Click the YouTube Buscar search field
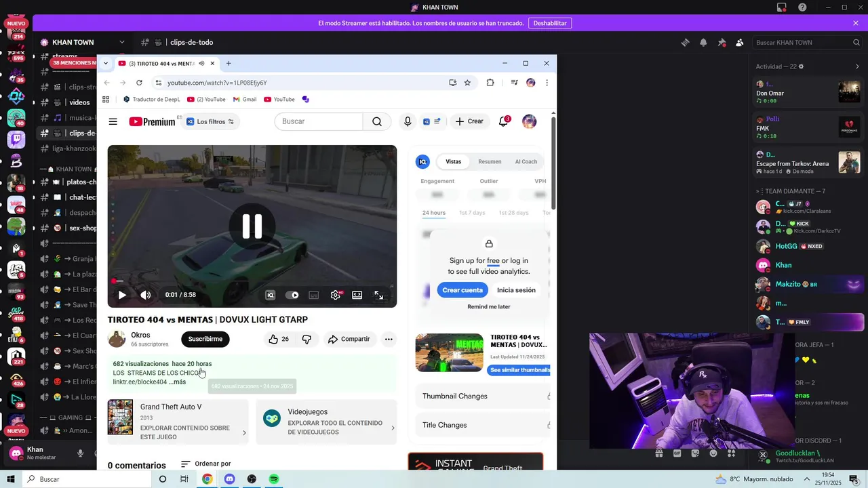 tap(319, 121)
